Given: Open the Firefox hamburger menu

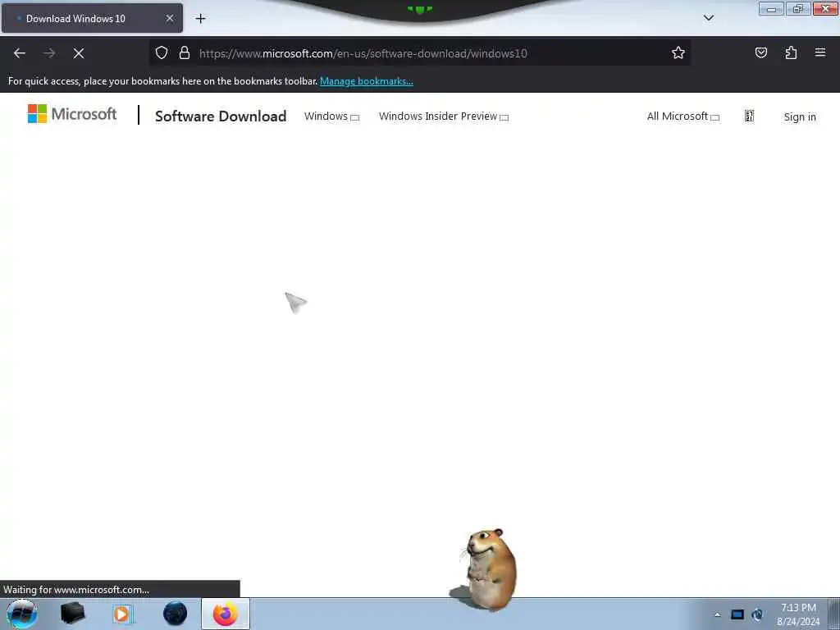Looking at the screenshot, I should 820,52.
